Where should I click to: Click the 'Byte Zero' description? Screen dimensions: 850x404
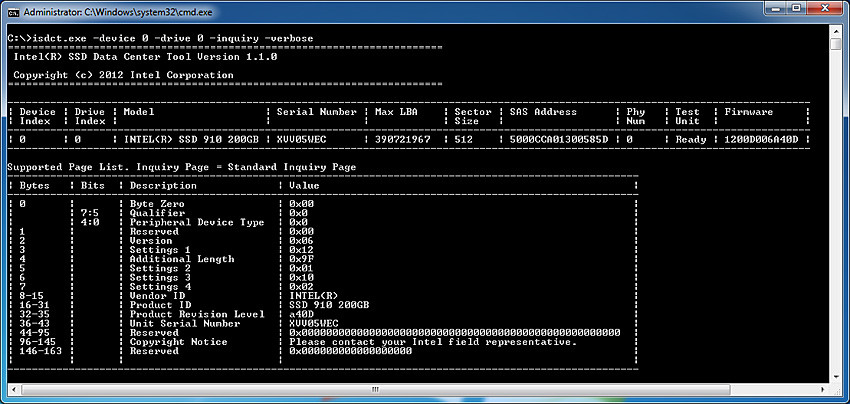157,204
